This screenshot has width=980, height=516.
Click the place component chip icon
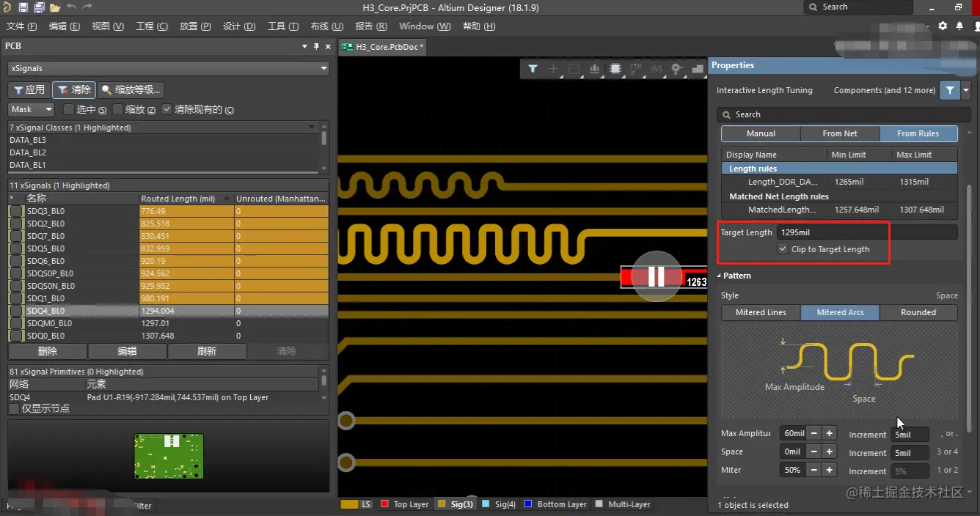[x=615, y=69]
